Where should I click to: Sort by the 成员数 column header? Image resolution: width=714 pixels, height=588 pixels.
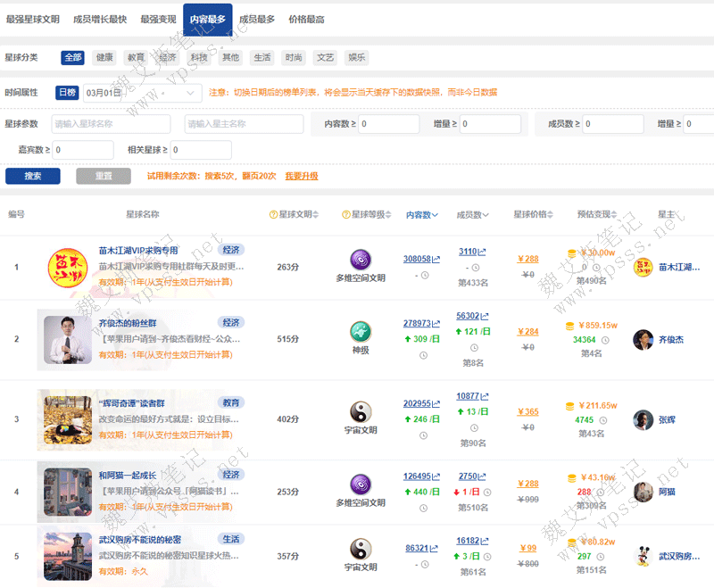[471, 215]
